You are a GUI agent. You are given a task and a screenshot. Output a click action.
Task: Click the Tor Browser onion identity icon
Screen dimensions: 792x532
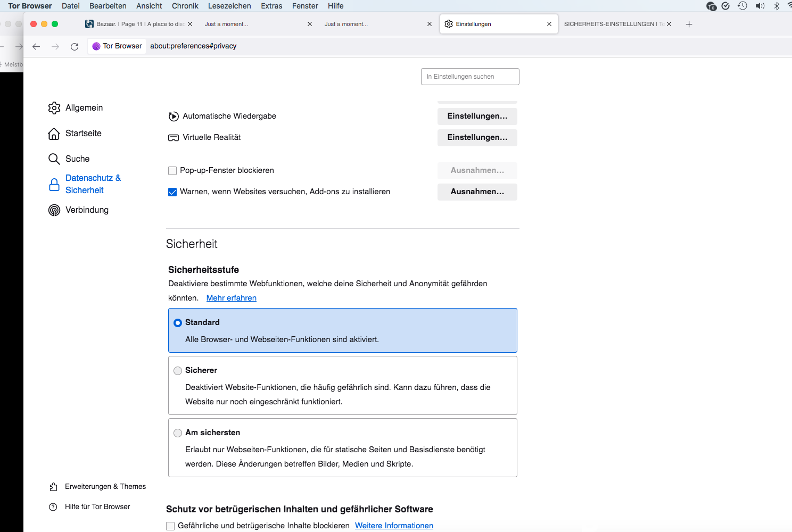coord(96,46)
